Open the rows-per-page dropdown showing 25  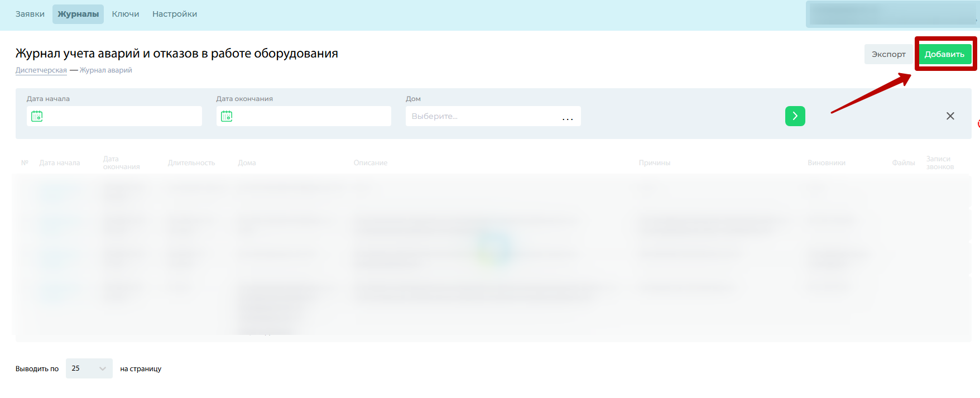point(89,368)
